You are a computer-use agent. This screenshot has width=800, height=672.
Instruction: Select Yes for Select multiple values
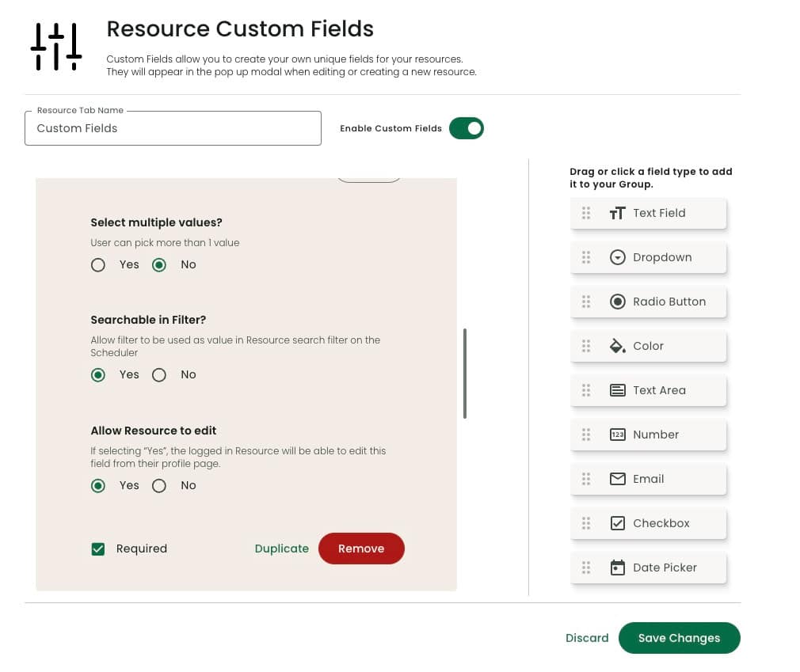[x=98, y=264]
